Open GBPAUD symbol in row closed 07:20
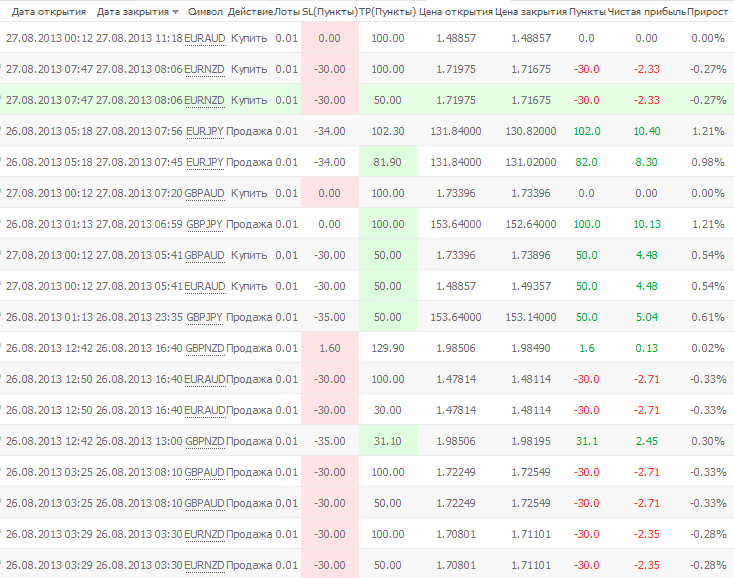Image resolution: width=734 pixels, height=578 pixels. [x=205, y=193]
